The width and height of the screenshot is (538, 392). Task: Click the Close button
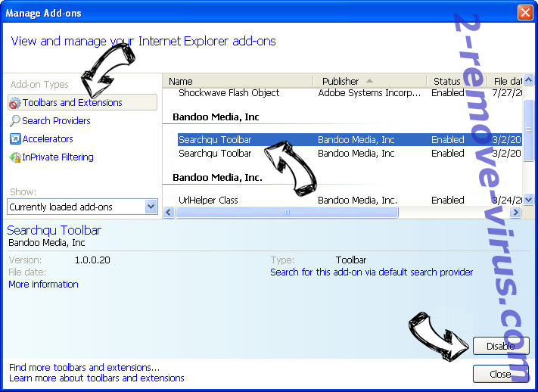coord(501,374)
